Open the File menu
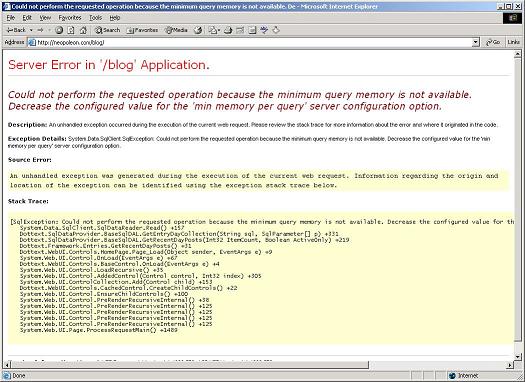The width and height of the screenshot is (525, 382). click(x=11, y=18)
